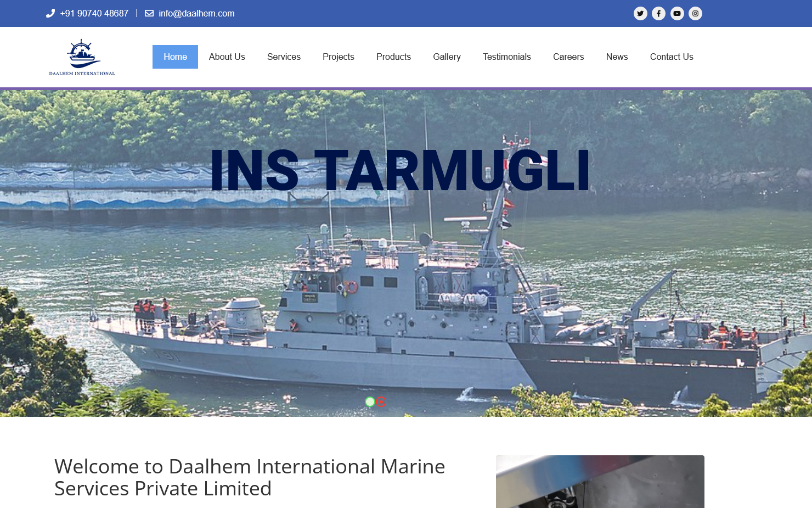Image resolution: width=812 pixels, height=508 pixels.
Task: Open the Services menu
Action: (x=284, y=57)
